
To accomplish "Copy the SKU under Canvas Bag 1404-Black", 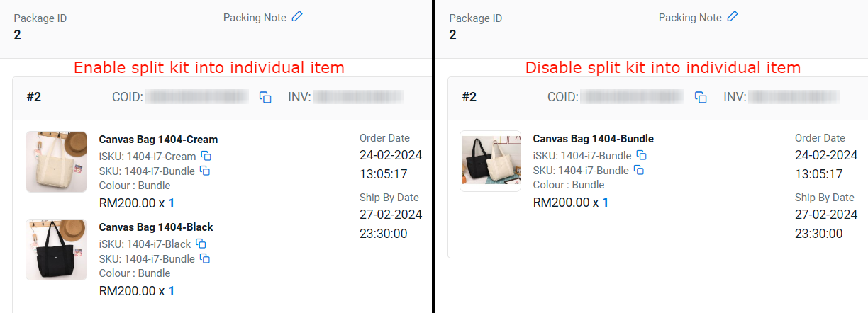I will [x=205, y=258].
